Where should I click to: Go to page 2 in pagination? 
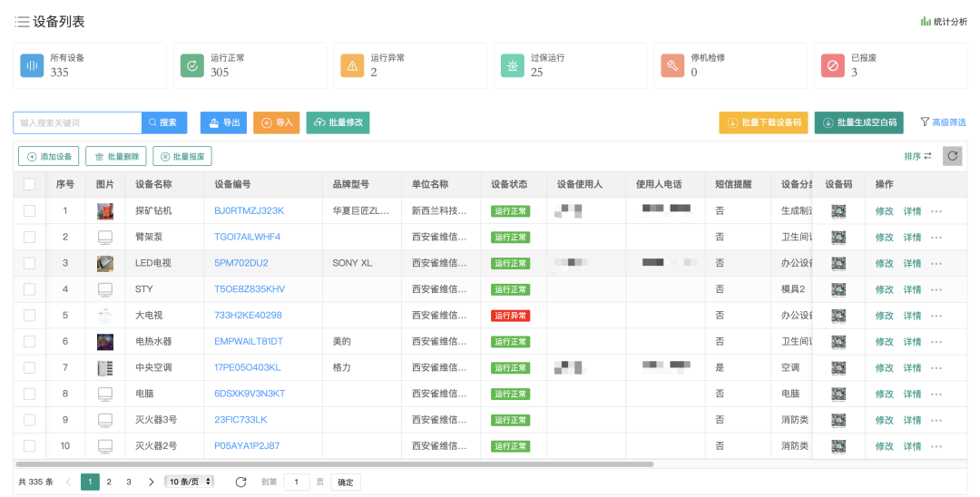(x=109, y=482)
